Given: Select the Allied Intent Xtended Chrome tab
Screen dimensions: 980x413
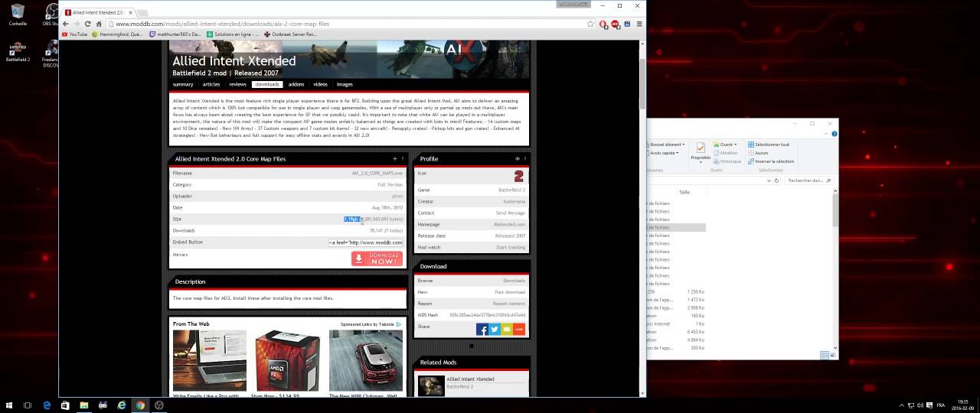Looking at the screenshot, I should pos(97,12).
